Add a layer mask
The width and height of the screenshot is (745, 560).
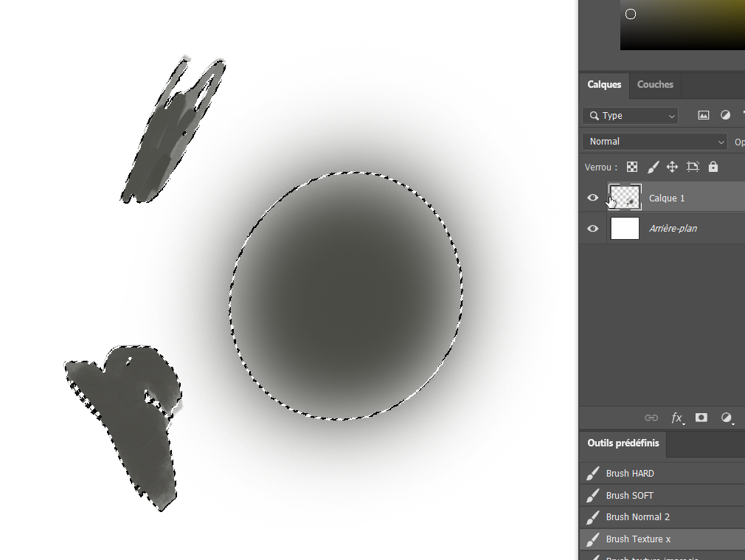point(701,418)
